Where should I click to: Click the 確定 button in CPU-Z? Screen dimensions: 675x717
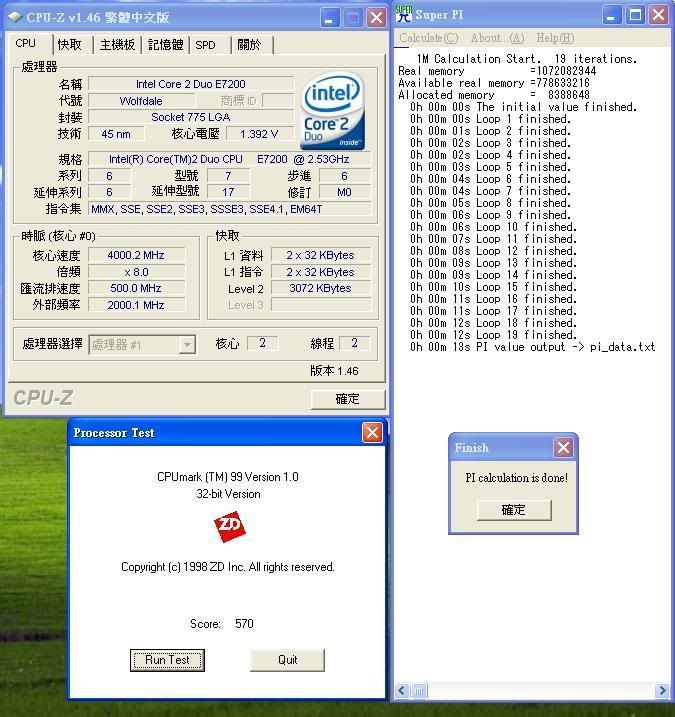[x=348, y=399]
